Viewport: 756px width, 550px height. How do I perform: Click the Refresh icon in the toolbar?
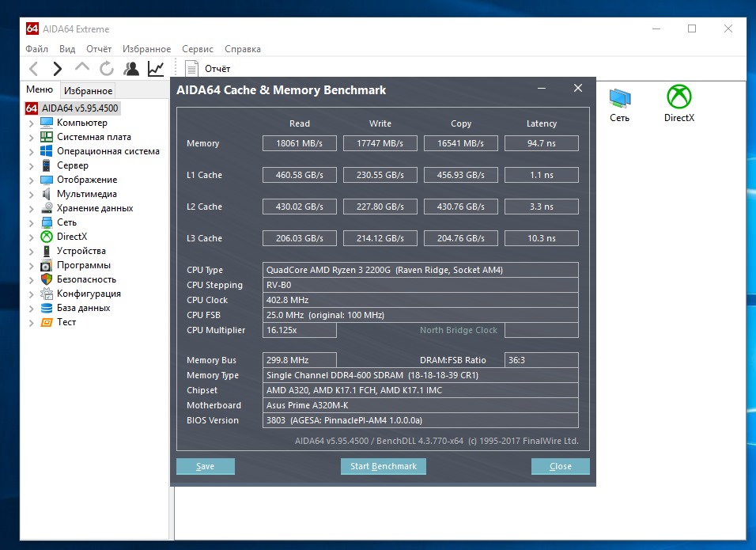pyautogui.click(x=107, y=69)
